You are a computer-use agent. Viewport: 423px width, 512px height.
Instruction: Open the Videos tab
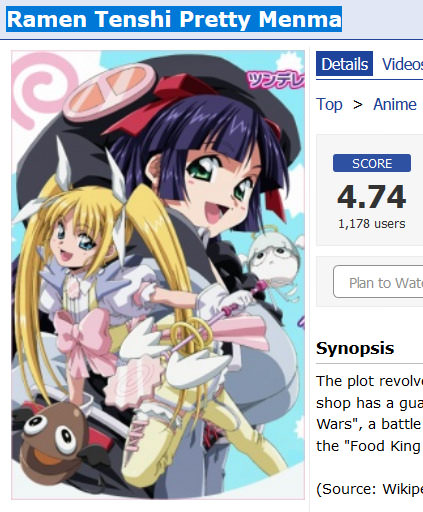pyautogui.click(x=403, y=64)
